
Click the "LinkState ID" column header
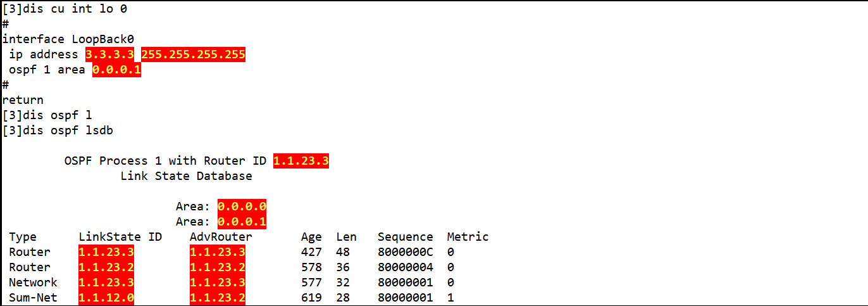[120, 237]
